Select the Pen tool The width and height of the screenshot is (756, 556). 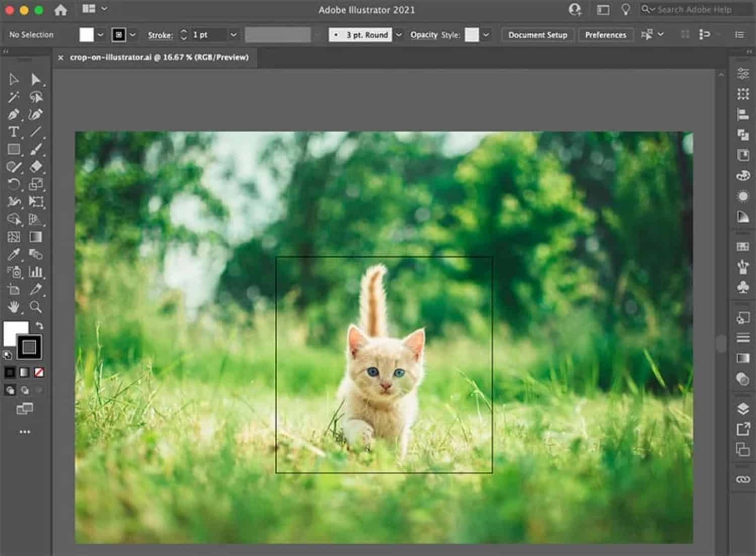click(14, 114)
